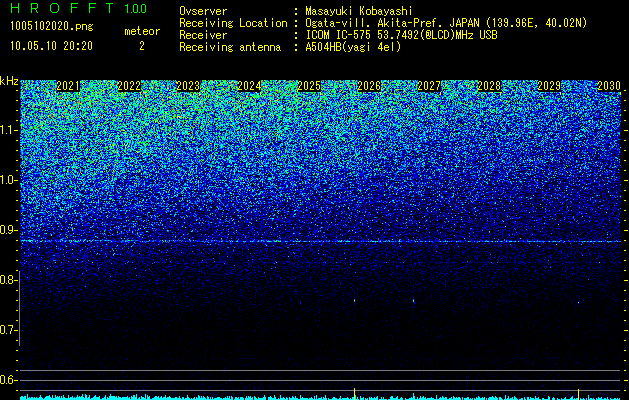Click the 0.8 frequency axis label

click(x=8, y=280)
